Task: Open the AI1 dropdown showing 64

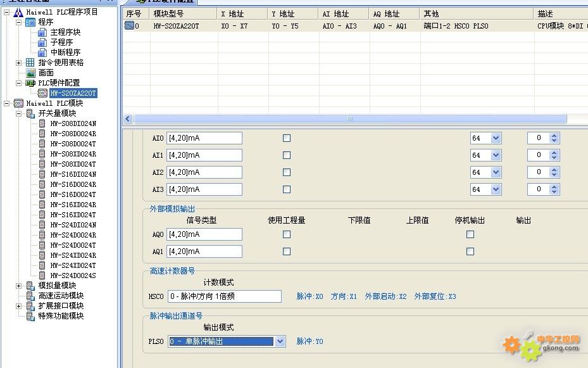Action: point(496,155)
